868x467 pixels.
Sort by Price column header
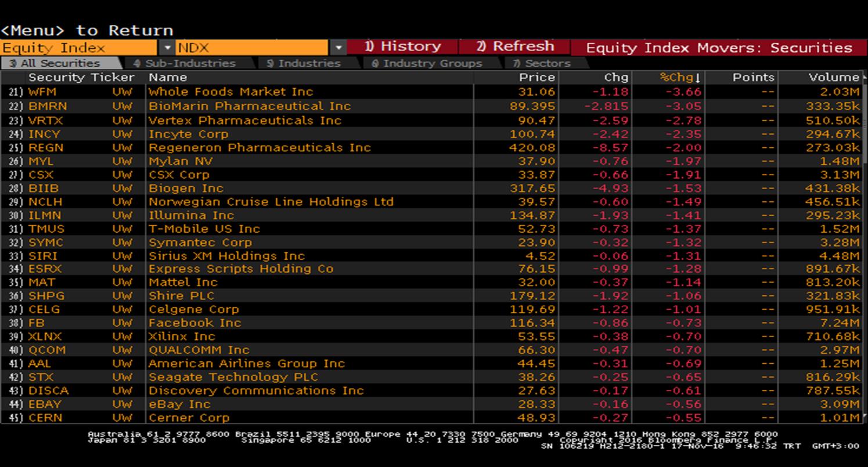(x=537, y=77)
